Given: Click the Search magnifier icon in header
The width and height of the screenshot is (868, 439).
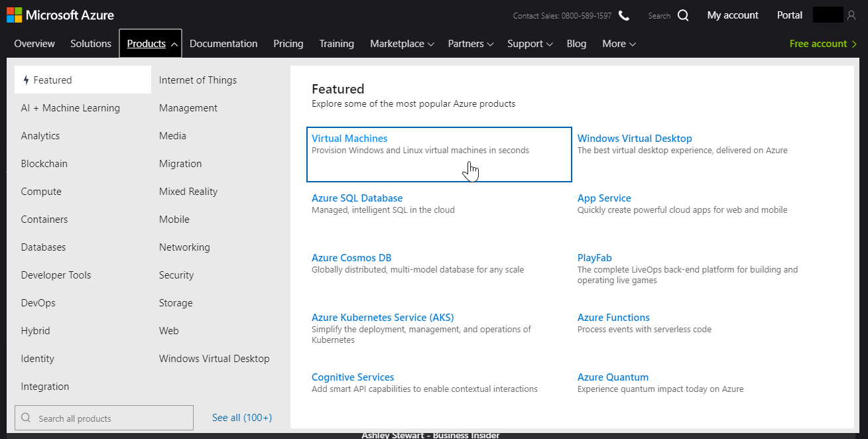Looking at the screenshot, I should tap(683, 15).
